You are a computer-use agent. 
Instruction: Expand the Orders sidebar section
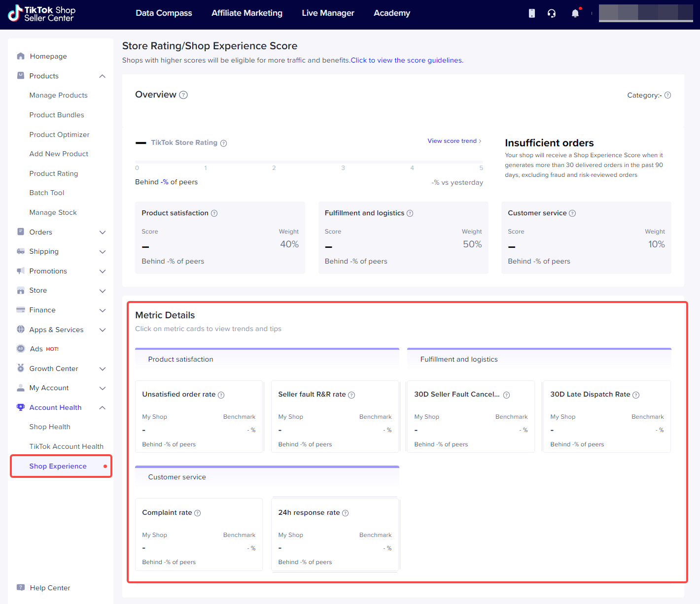click(103, 233)
